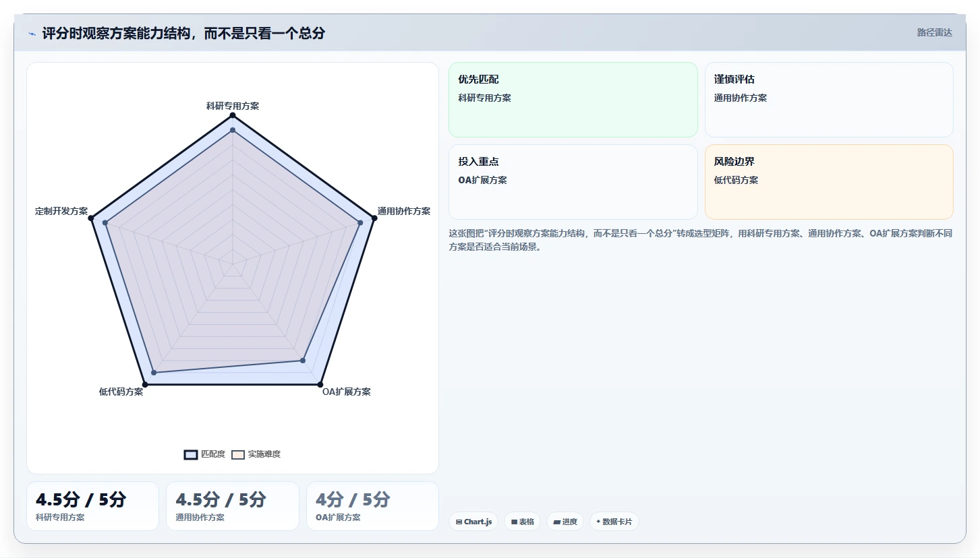This screenshot has width=980, height=558.
Task: Click the outer 匹配度 point at 科研专用方案
Action: (x=233, y=116)
